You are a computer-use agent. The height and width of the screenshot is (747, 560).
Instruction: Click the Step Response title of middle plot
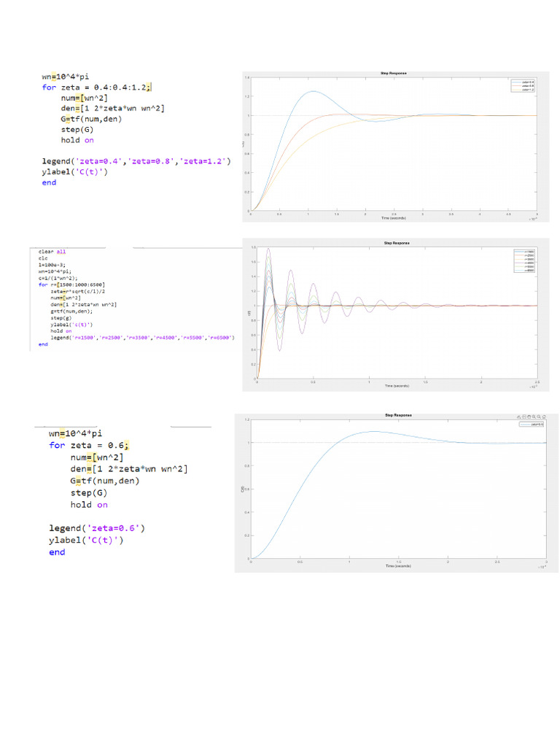(x=397, y=242)
